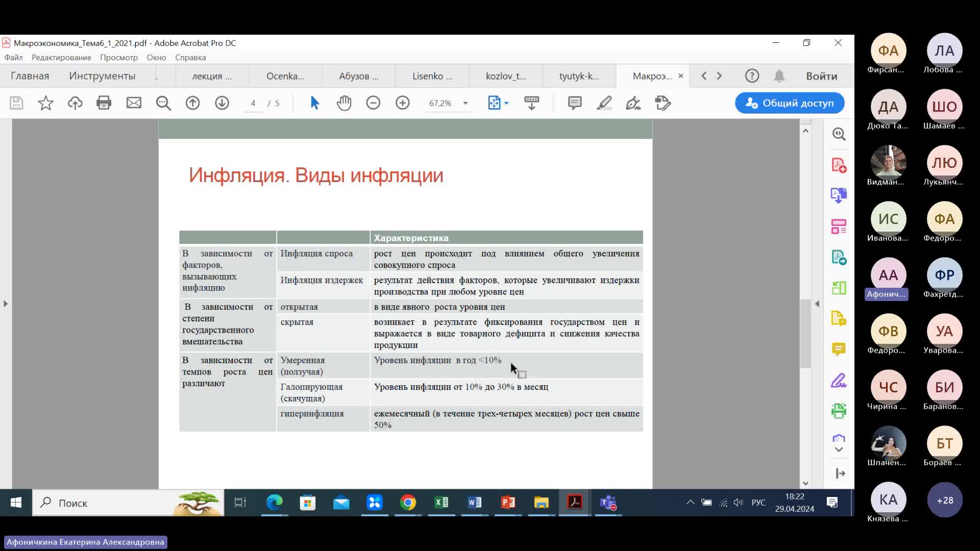The width and height of the screenshot is (980, 551).
Task: Collapse the right tools pane arrow
Action: tap(840, 474)
